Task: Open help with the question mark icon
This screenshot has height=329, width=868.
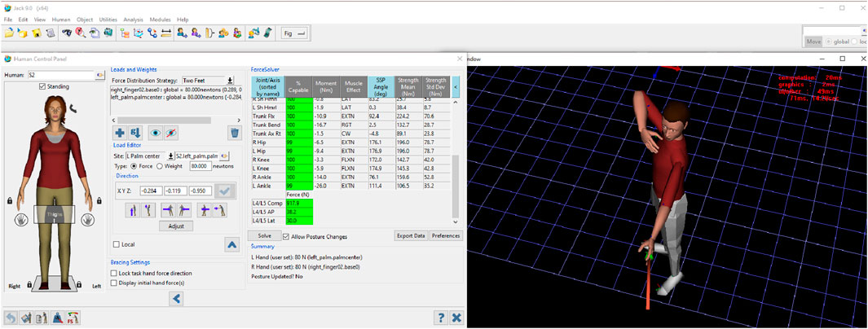Action: 441,318
